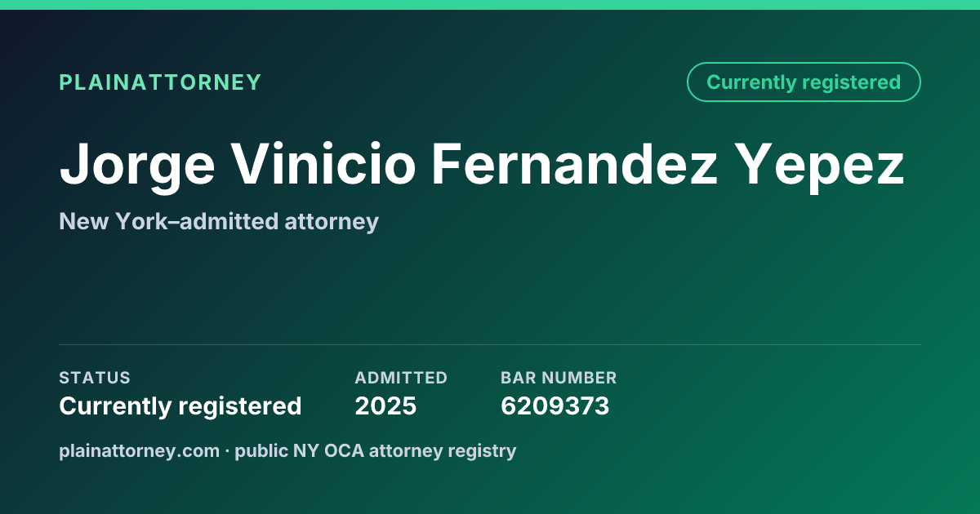980x514 pixels.
Task: Click the public NY OCA attorney registry text
Action: pos(376,450)
